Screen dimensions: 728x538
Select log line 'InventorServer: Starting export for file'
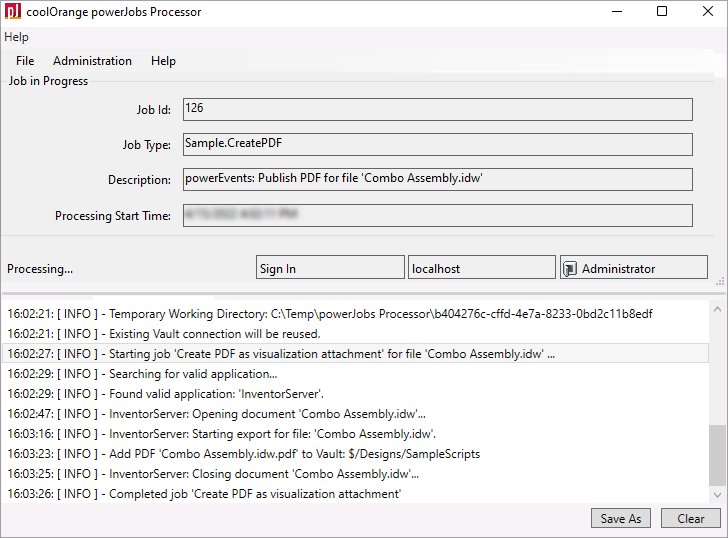[x=356, y=434]
